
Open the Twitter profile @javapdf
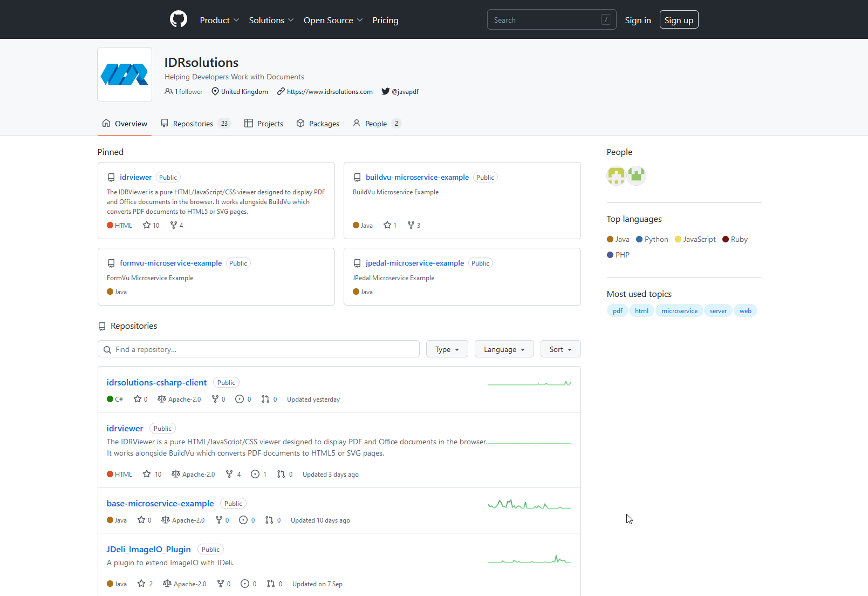(404, 91)
